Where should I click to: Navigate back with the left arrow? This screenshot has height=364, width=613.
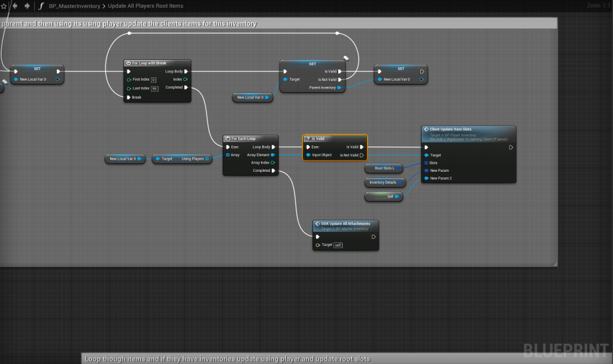(15, 6)
